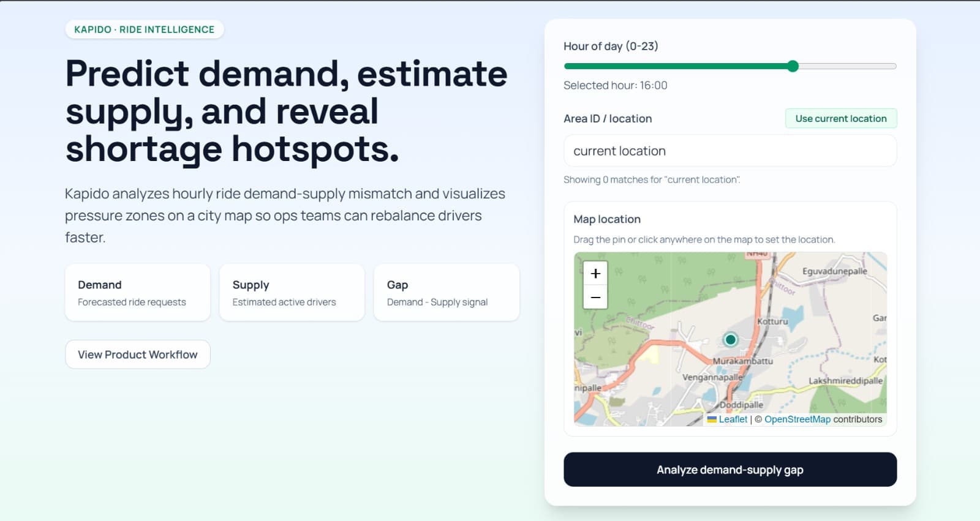
Task: Click the Murakambattu label on map
Action: click(743, 361)
